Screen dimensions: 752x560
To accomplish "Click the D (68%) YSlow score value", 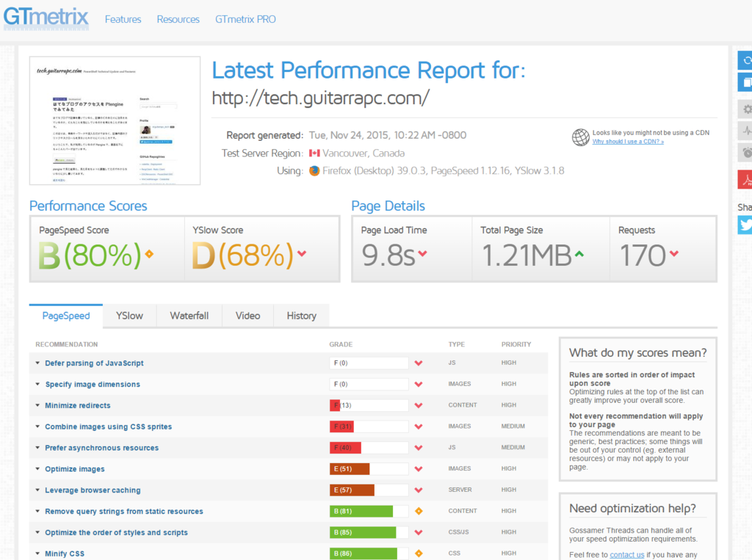I will click(x=242, y=255).
